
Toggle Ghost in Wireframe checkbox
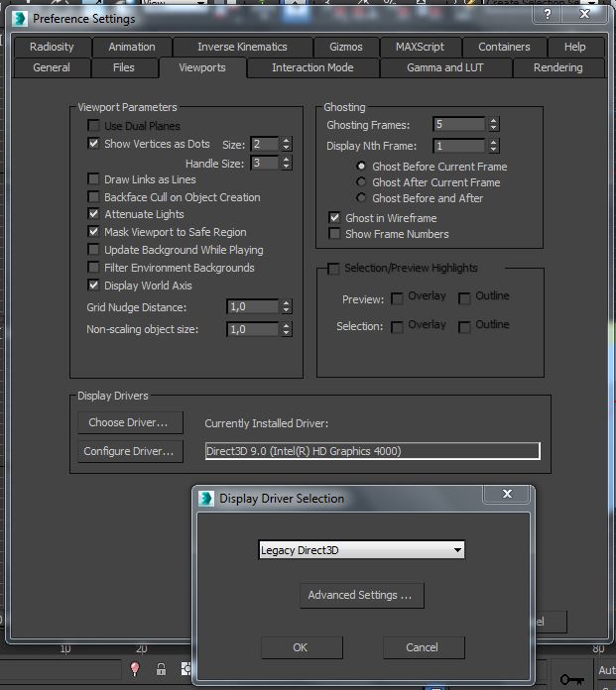334,217
